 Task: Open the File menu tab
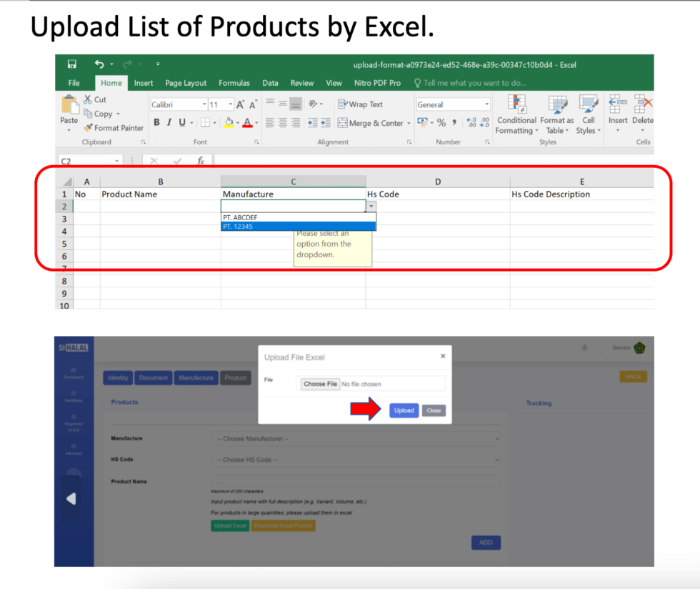(x=74, y=83)
